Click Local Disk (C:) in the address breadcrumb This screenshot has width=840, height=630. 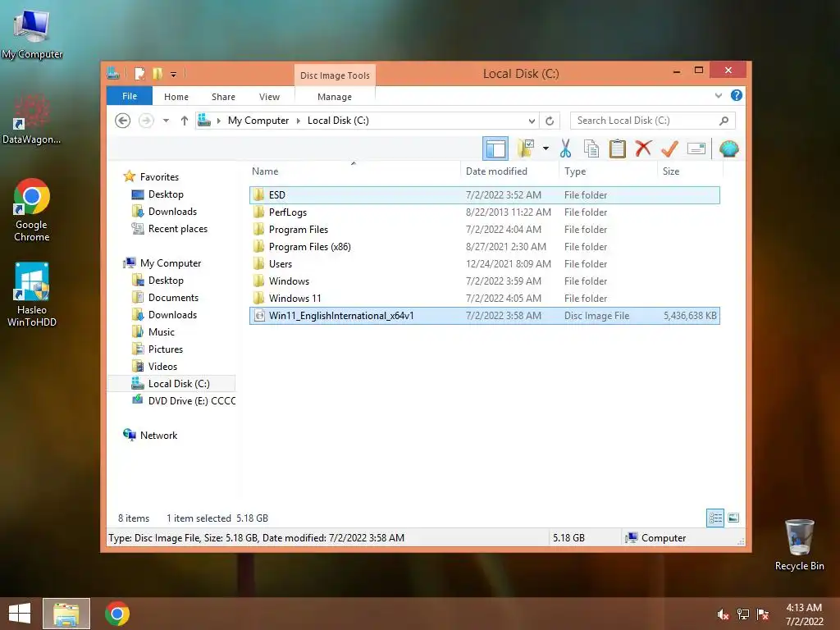click(x=338, y=121)
